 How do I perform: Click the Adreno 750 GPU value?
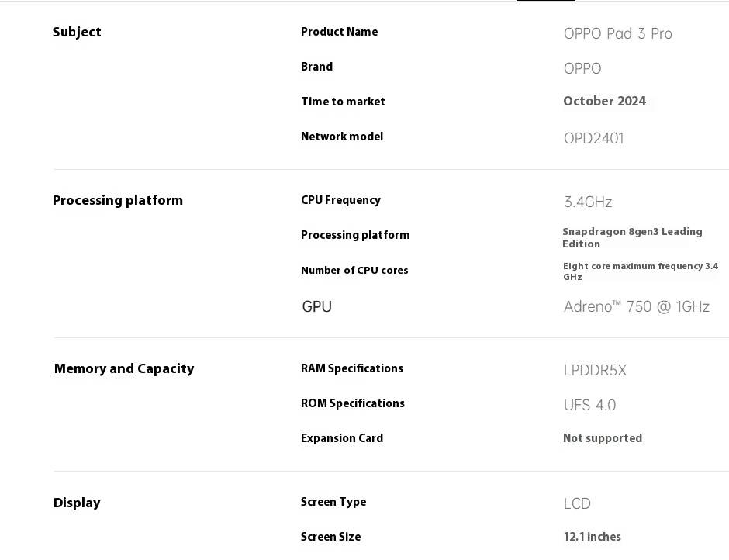pos(636,306)
